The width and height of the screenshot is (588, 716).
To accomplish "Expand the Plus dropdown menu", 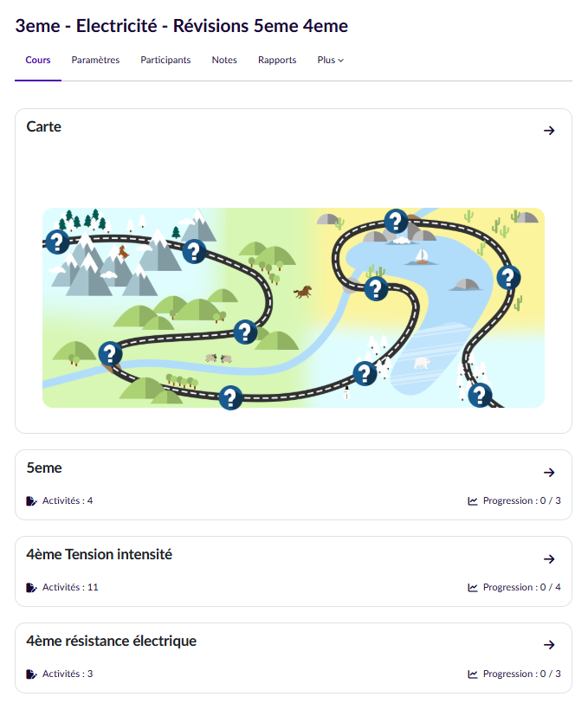I will 331,61.
